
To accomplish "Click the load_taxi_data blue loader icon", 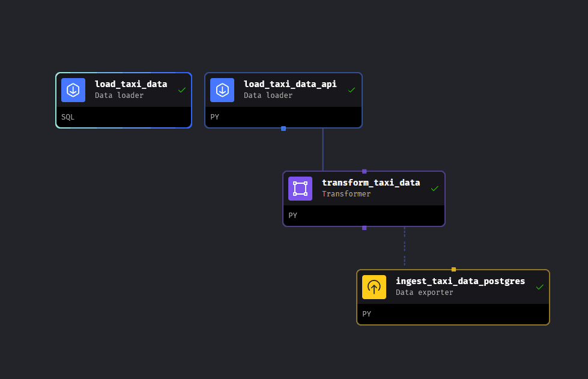I will click(x=73, y=90).
